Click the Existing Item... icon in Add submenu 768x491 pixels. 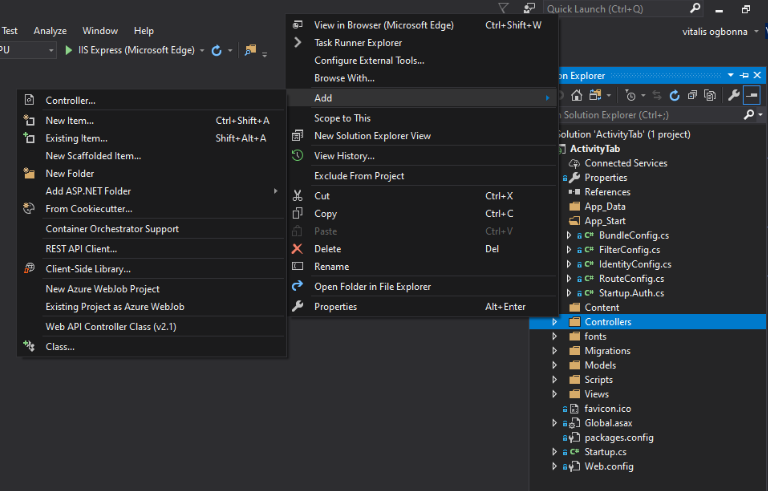pyautogui.click(x=29, y=138)
